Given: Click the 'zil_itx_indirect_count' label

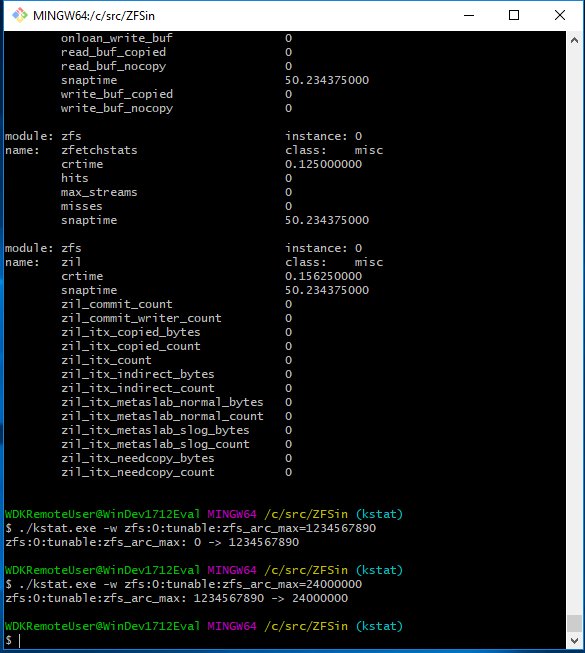Looking at the screenshot, I should (x=137, y=388).
